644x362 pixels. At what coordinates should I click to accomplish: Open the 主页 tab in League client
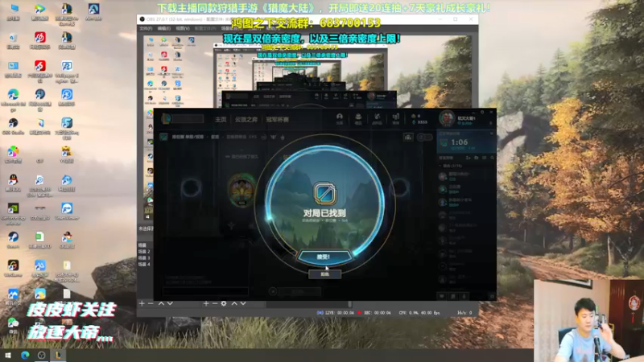[x=221, y=119]
